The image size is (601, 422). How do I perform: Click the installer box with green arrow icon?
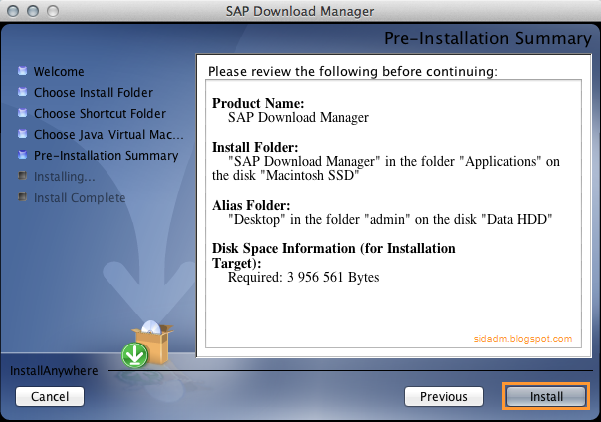(147, 344)
